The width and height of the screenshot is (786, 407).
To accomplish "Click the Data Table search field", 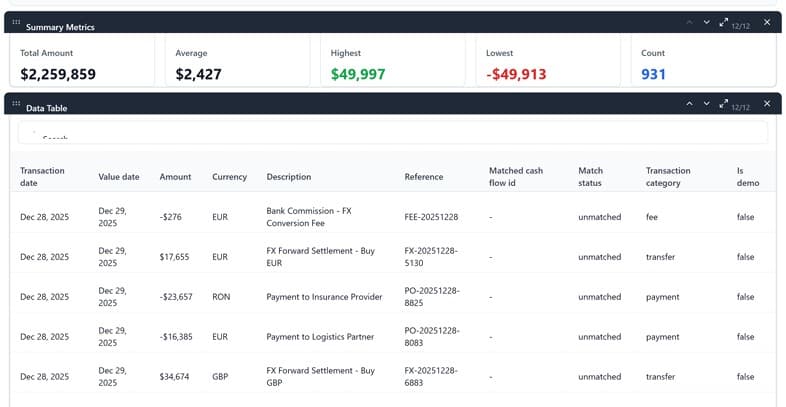I will coord(392,132).
